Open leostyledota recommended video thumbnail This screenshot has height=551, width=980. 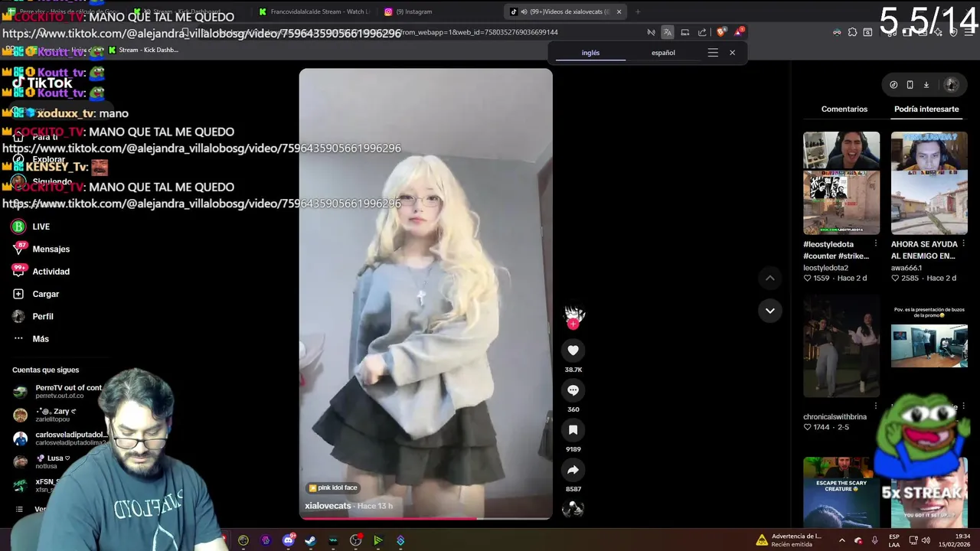pyautogui.click(x=841, y=183)
